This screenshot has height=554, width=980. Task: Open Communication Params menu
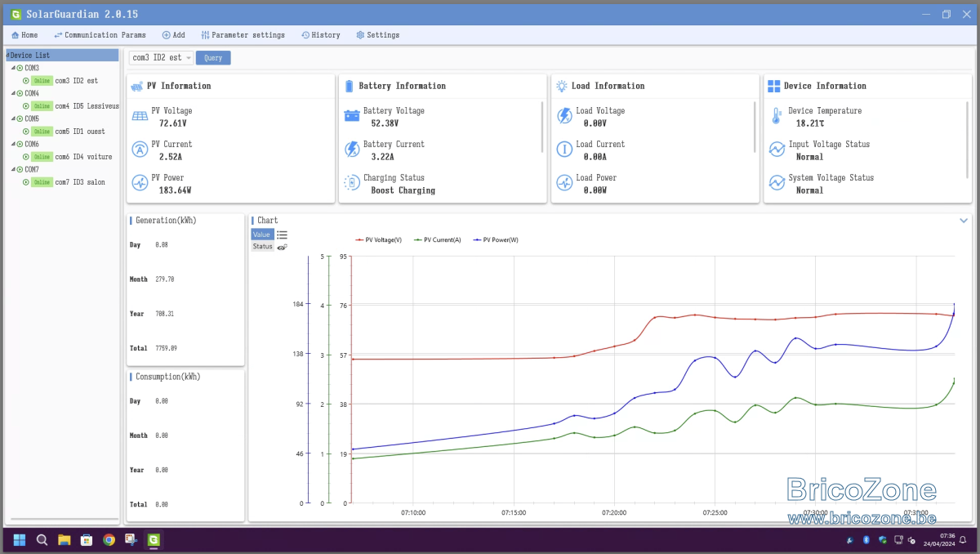(x=100, y=35)
